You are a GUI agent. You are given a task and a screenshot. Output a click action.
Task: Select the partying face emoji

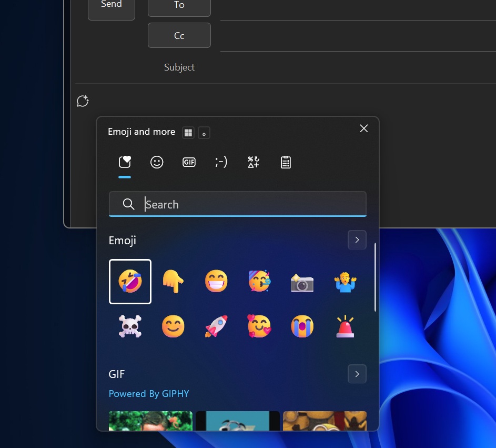coord(259,282)
